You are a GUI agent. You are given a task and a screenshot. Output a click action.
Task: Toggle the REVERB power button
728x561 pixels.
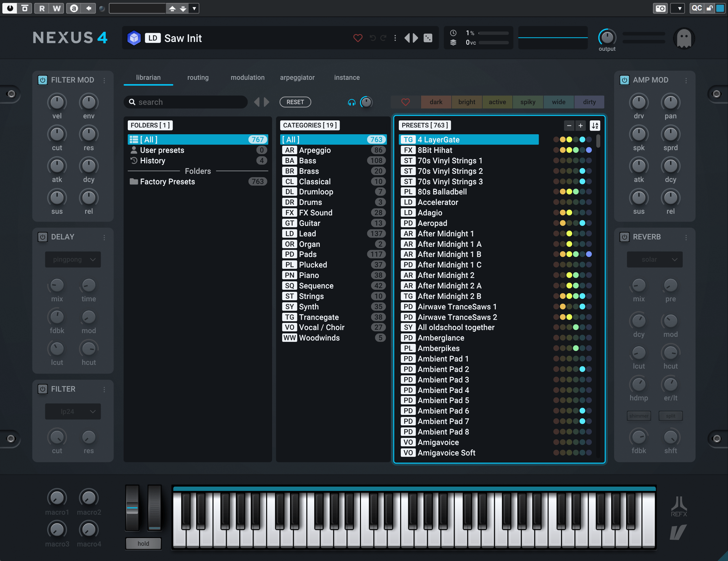coord(624,237)
